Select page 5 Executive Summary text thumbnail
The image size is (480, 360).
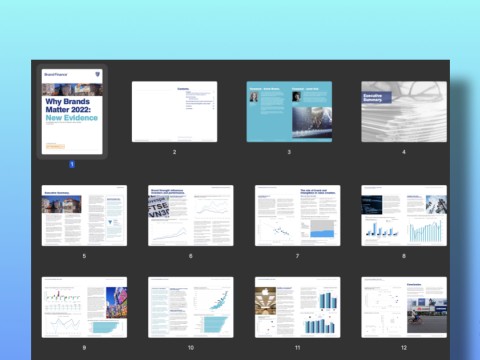point(84,216)
